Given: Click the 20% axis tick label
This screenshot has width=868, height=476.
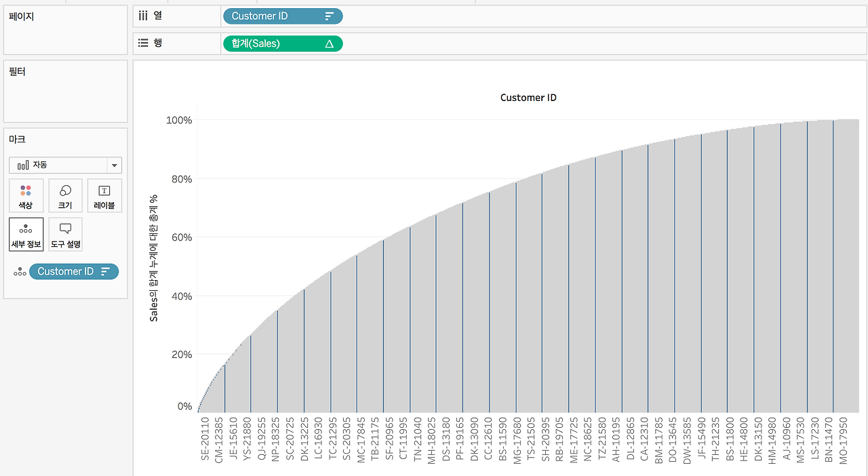Looking at the screenshot, I should click(x=180, y=355).
